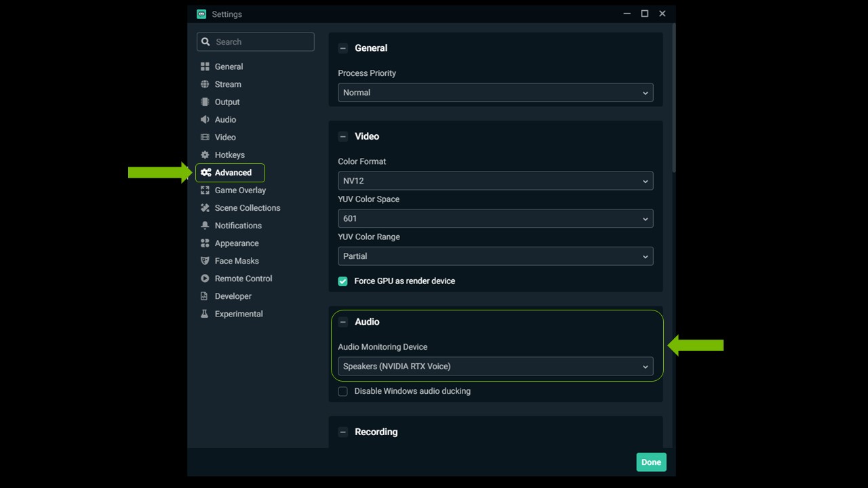Open the Process Priority dropdown
This screenshot has width=868, height=488.
coord(495,93)
